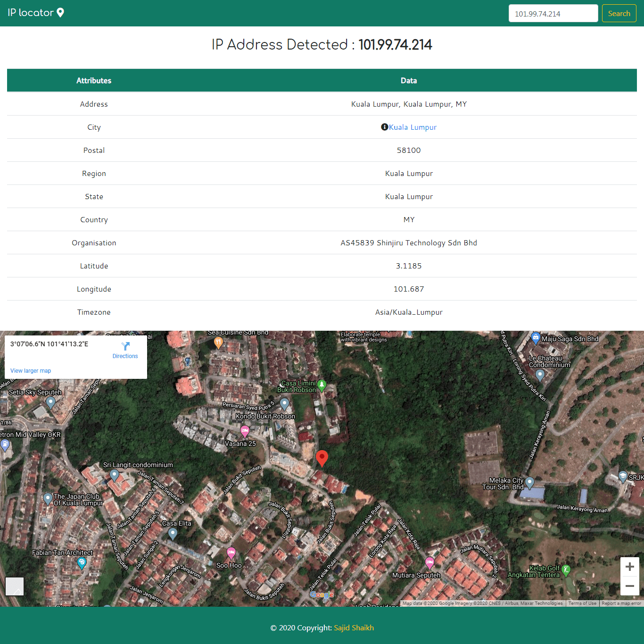Open View larger map link
Screen dimensions: 644x644
pyautogui.click(x=31, y=371)
